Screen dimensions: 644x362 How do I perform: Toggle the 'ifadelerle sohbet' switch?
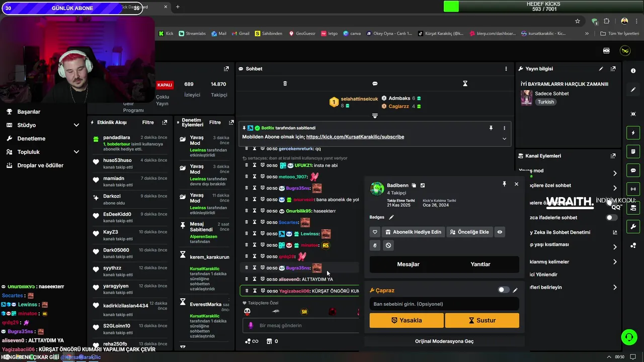(611, 218)
